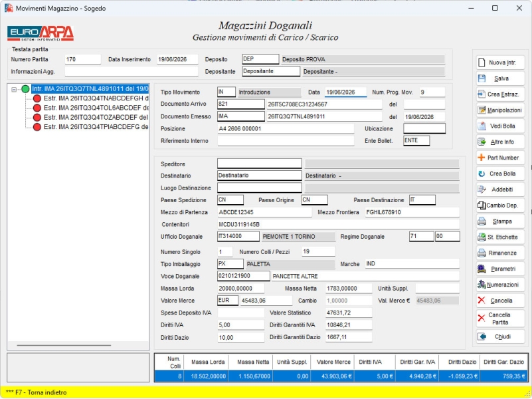Click the Ufficio Doganale IT314000 field

pyautogui.click(x=238, y=236)
